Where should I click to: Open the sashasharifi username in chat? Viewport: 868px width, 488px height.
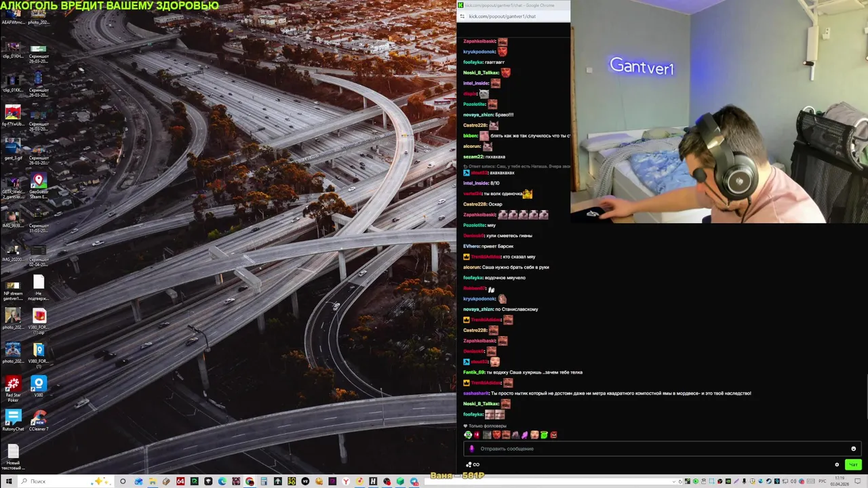click(x=475, y=393)
